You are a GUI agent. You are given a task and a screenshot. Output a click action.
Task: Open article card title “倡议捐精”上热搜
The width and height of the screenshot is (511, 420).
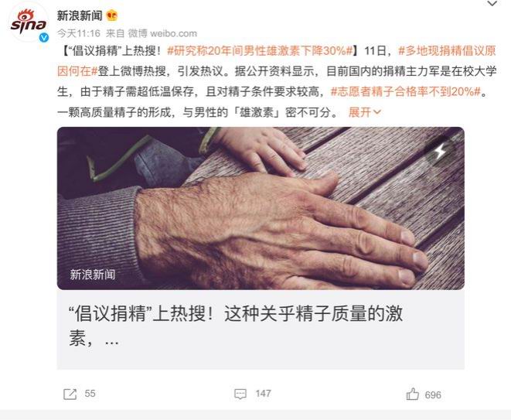point(236,326)
